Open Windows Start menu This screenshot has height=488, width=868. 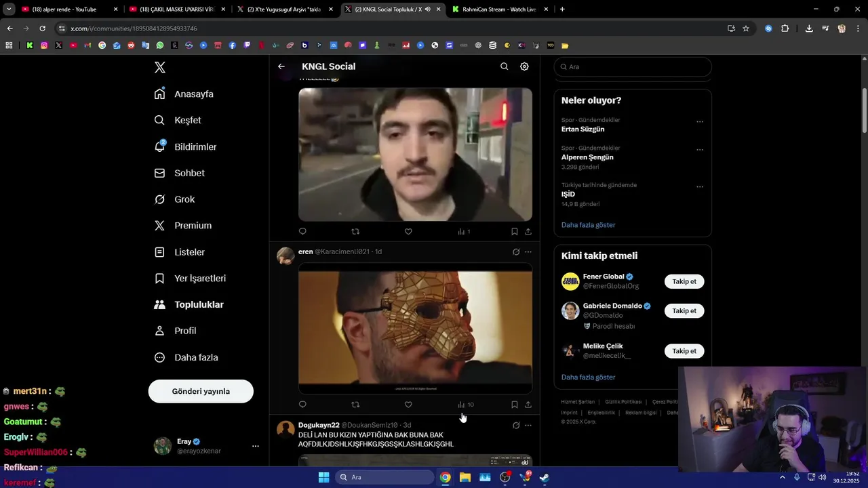click(323, 477)
